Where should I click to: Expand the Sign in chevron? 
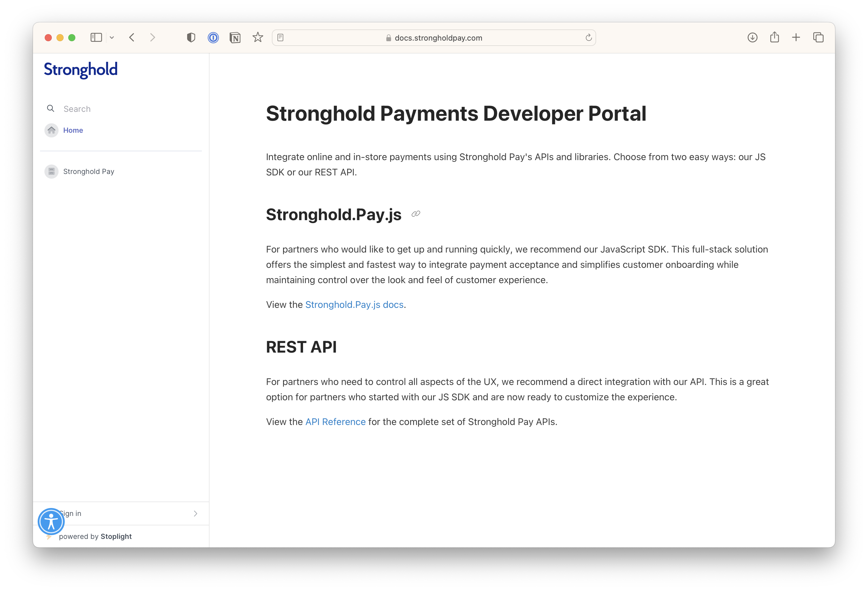pos(195,514)
